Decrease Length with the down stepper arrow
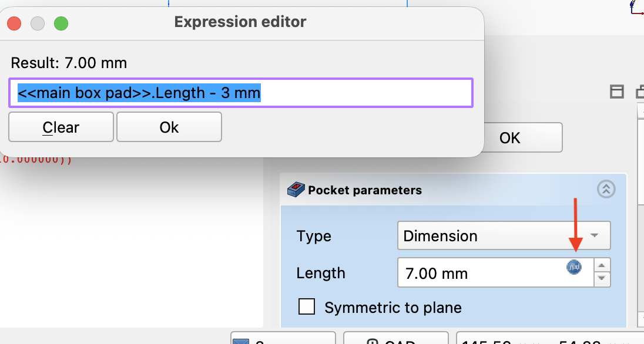This screenshot has height=344, width=644. click(x=601, y=279)
